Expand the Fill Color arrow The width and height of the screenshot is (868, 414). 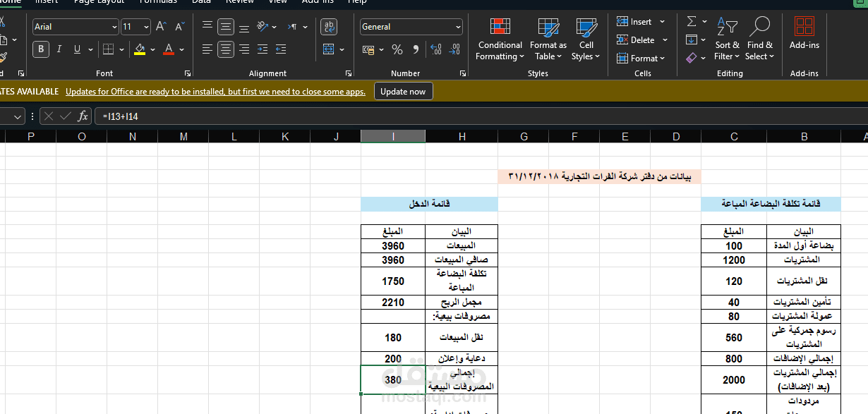tap(152, 49)
